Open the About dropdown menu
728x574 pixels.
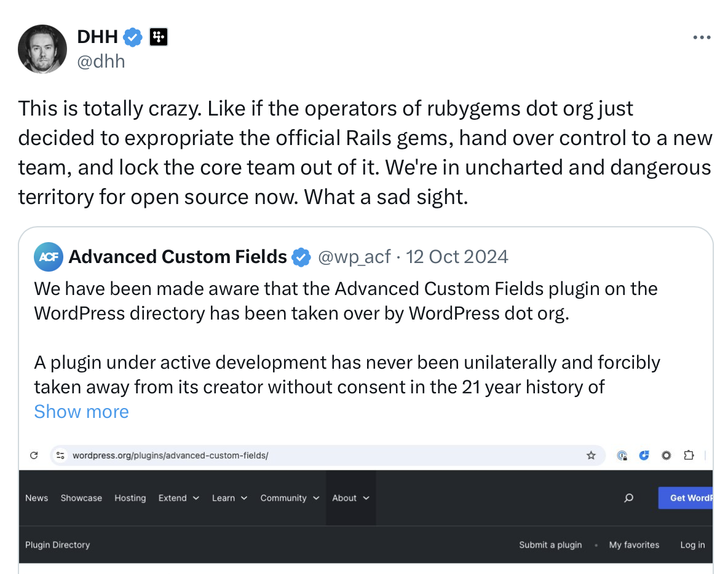[350, 498]
